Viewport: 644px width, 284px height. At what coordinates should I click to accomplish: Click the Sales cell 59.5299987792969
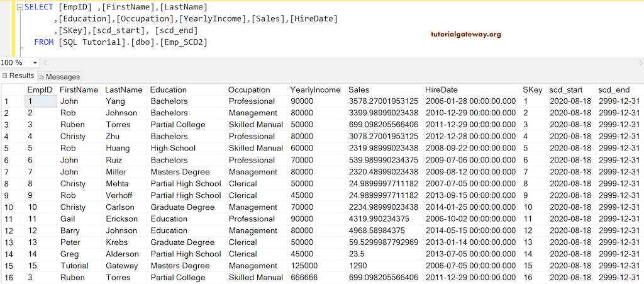[384, 242]
